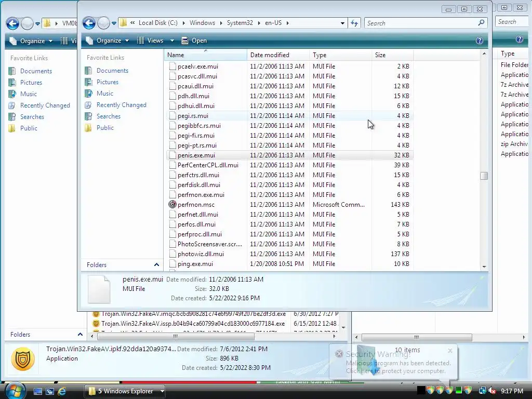Click Back button in front Explorer window
Image resolution: width=532 pixels, height=399 pixels.
point(89,23)
